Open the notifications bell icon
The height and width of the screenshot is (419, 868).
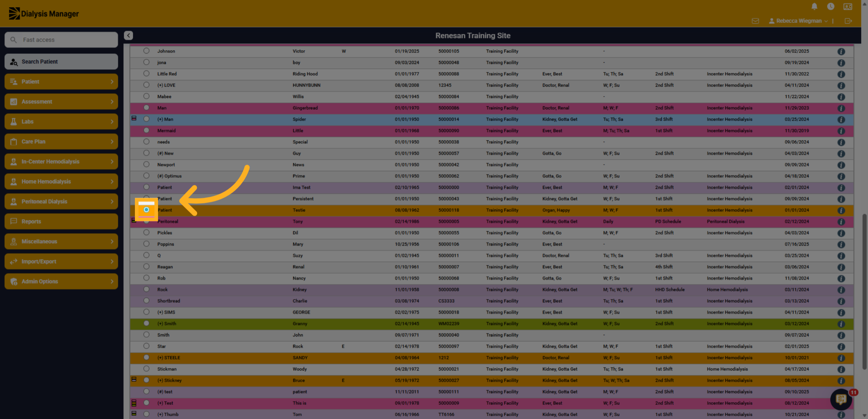click(814, 6)
